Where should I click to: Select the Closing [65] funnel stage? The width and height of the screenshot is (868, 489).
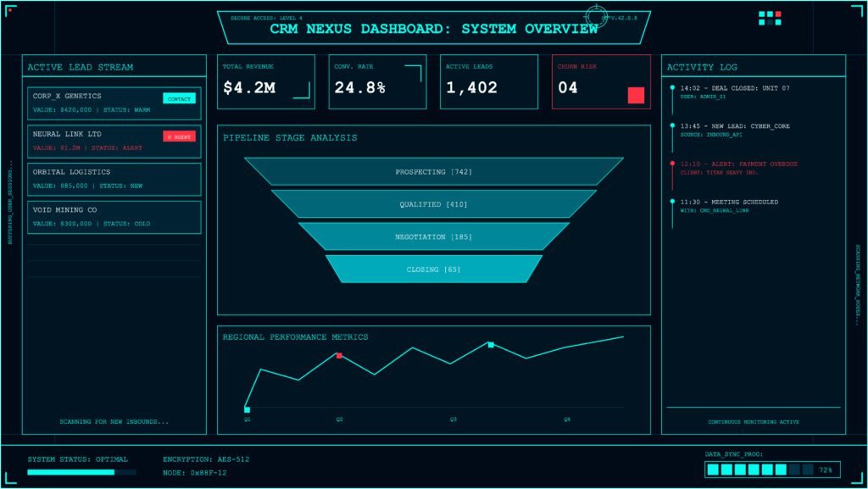coord(433,270)
